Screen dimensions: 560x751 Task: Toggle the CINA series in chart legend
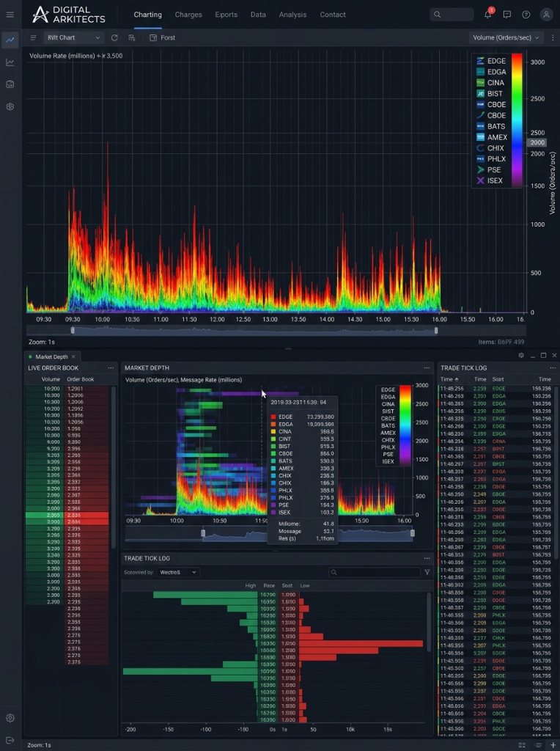pos(490,82)
